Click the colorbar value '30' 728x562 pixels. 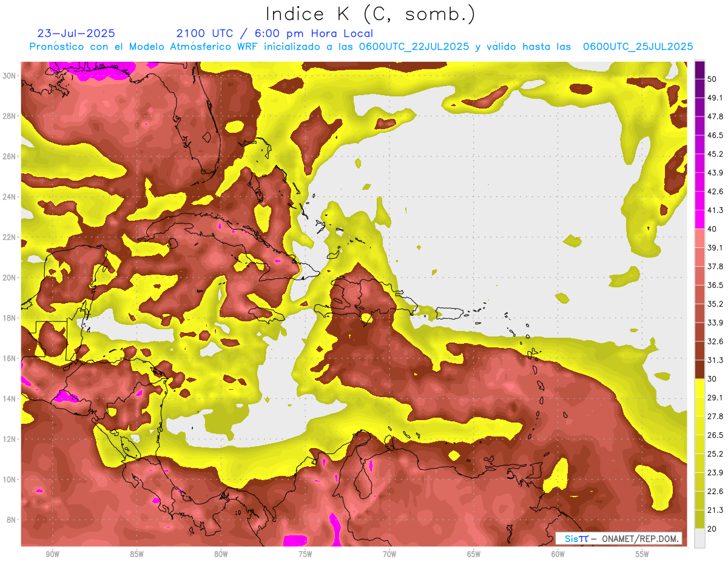click(713, 379)
